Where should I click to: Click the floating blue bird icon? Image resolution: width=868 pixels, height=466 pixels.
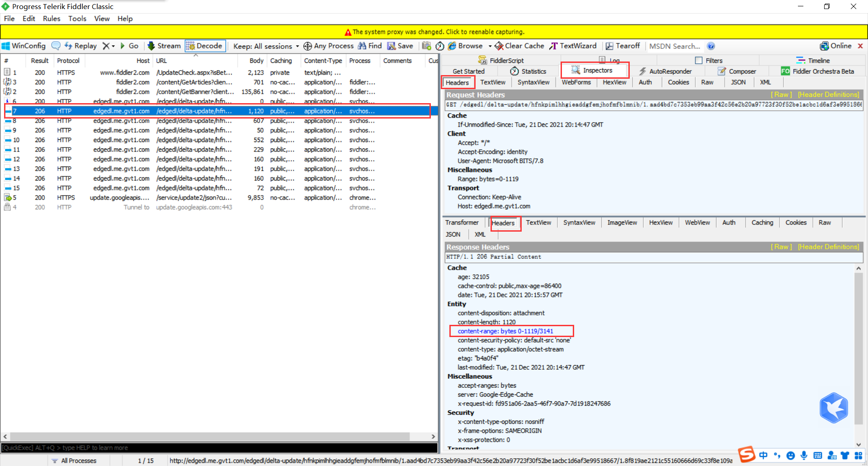pyautogui.click(x=834, y=408)
